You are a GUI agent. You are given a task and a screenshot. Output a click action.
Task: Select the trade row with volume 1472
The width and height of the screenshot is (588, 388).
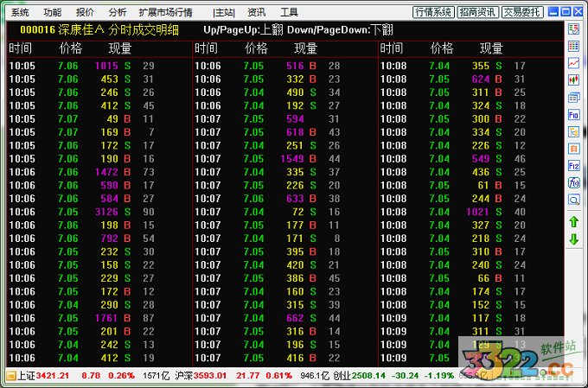(x=99, y=172)
